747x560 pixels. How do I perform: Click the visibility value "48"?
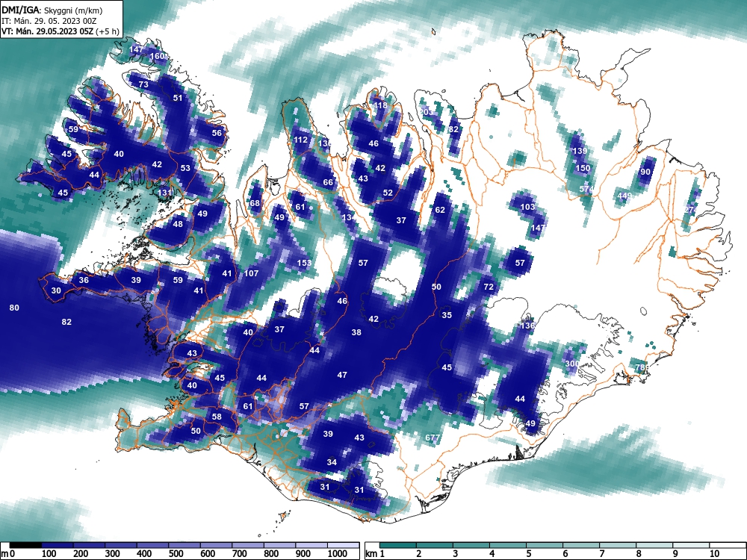[x=178, y=224]
